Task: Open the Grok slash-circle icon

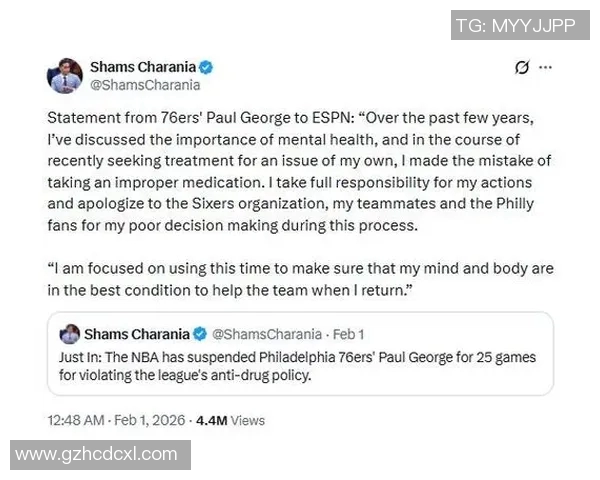Action: pos(521,68)
